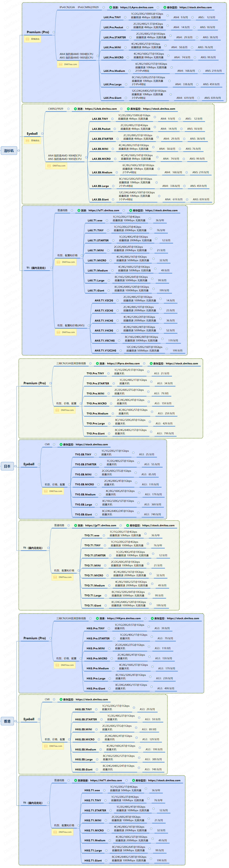
Task: Open the https://LApro.dmitea.com speed test link
Action: click(x=137, y=7)
